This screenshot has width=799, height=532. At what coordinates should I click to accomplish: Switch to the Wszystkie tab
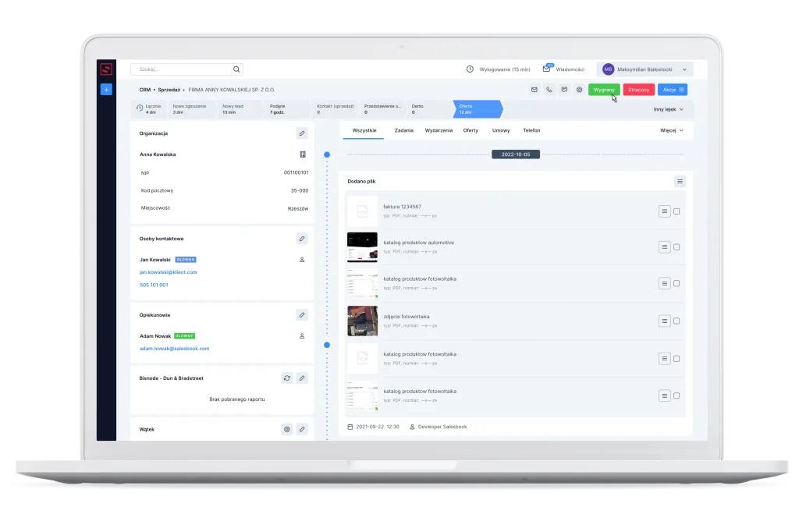[x=364, y=130]
